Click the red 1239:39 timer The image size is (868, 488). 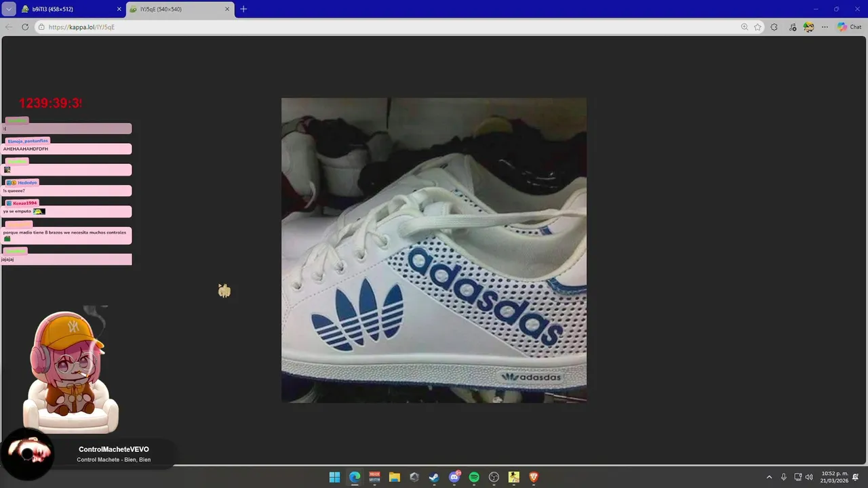50,103
